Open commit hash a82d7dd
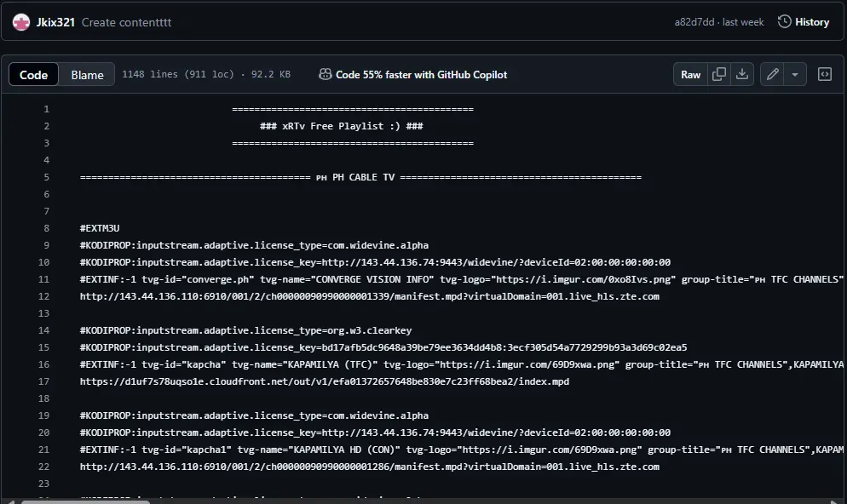Screen dimensions: 847x504 [694, 22]
